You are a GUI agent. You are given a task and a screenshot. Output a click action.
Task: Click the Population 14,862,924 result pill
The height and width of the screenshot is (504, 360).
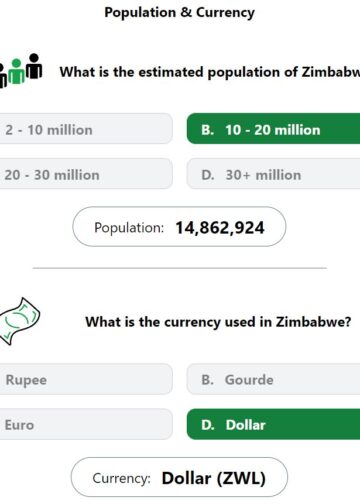179,227
